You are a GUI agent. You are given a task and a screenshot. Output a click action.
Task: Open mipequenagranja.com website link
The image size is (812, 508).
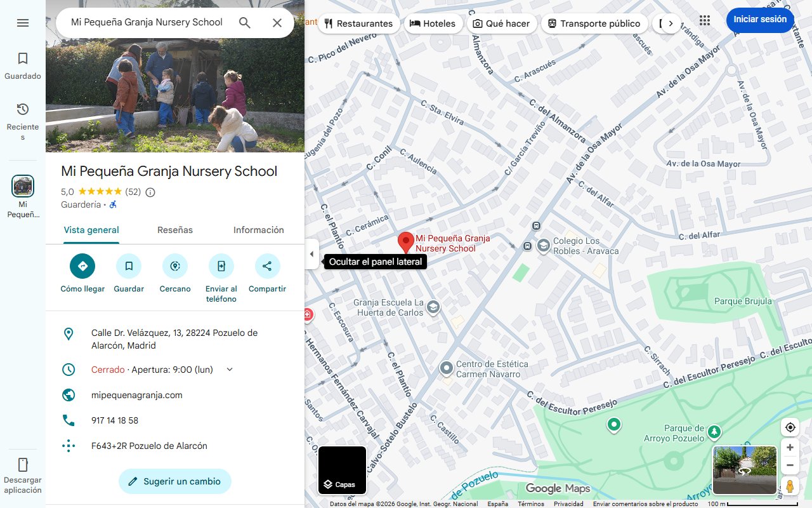pyautogui.click(x=137, y=395)
